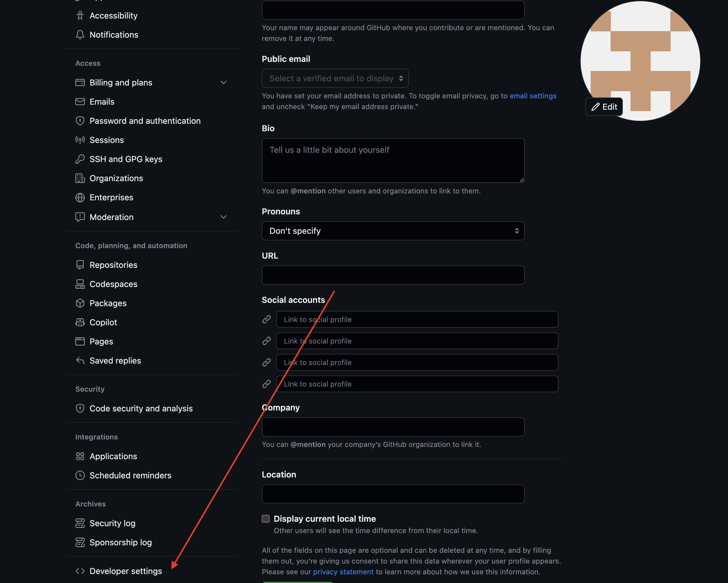728x583 pixels.
Task: Click the Repositories icon in sidebar
Action: point(80,265)
